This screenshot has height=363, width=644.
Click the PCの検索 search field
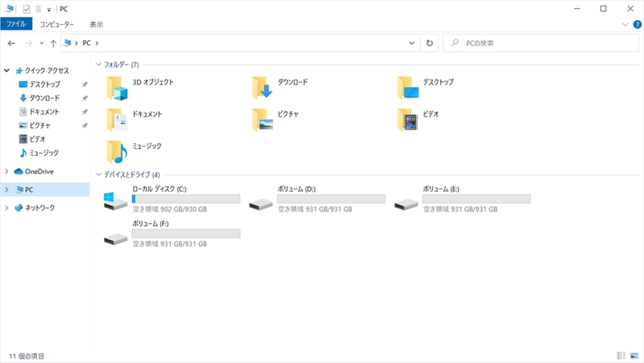pyautogui.click(x=539, y=43)
